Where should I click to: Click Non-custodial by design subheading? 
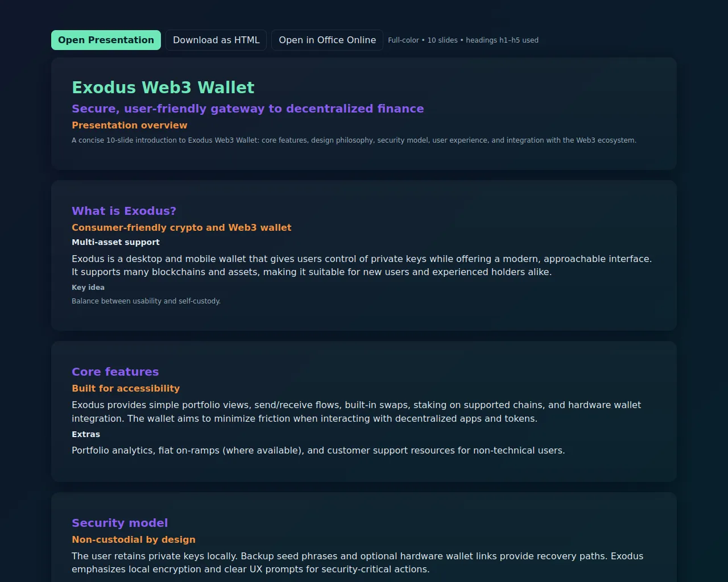click(x=134, y=539)
